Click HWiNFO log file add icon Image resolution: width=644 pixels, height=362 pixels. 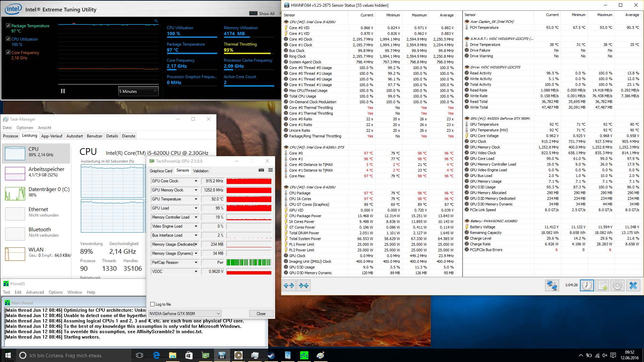602,285
